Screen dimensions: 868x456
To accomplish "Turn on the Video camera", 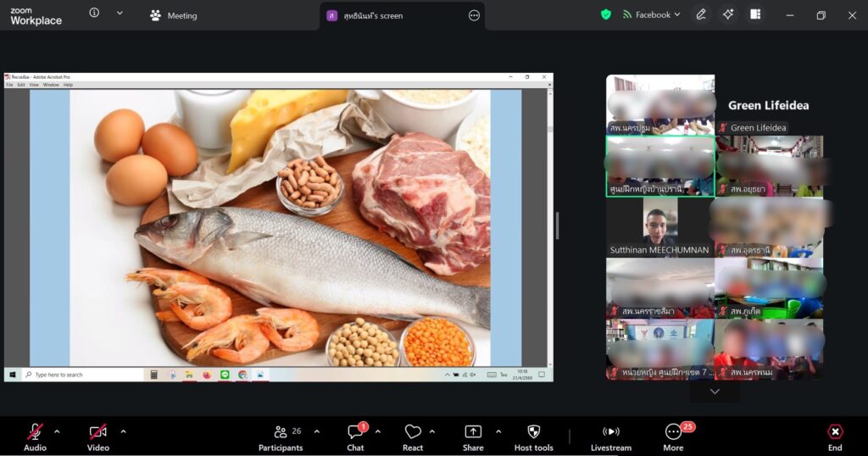I will click(x=98, y=437).
